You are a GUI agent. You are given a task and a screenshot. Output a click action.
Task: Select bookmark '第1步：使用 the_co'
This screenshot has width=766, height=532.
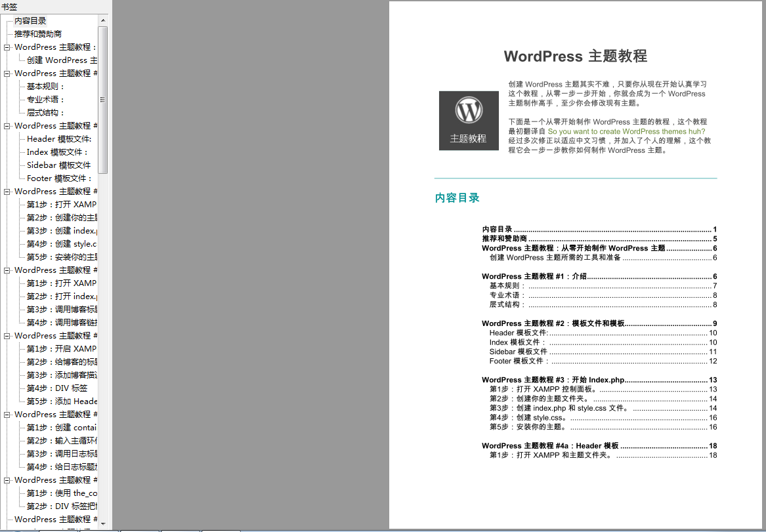[x=62, y=493]
